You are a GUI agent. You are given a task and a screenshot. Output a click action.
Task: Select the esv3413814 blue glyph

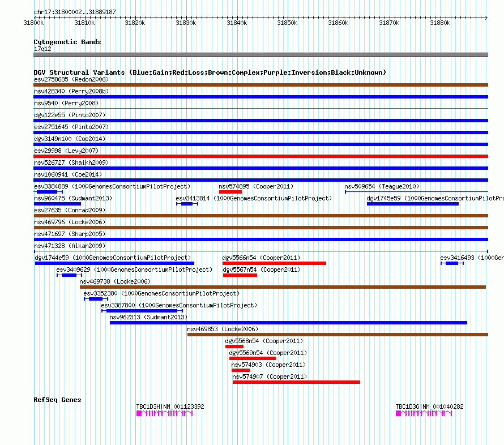(x=187, y=204)
